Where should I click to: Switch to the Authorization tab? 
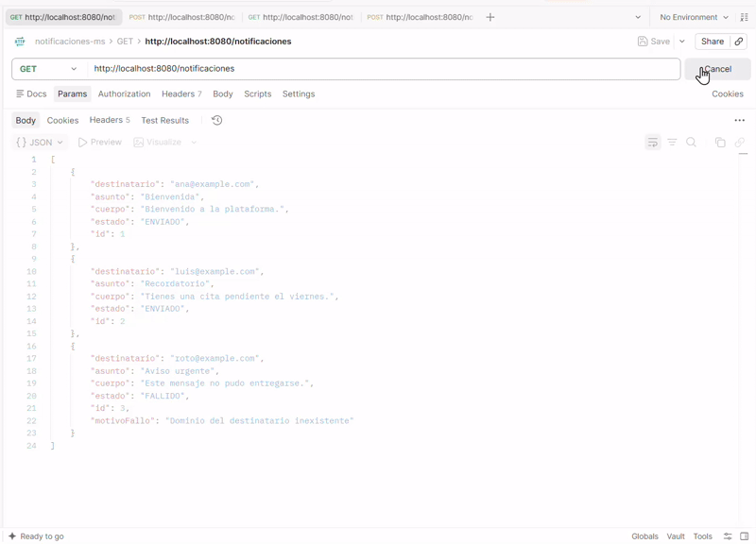[124, 93]
